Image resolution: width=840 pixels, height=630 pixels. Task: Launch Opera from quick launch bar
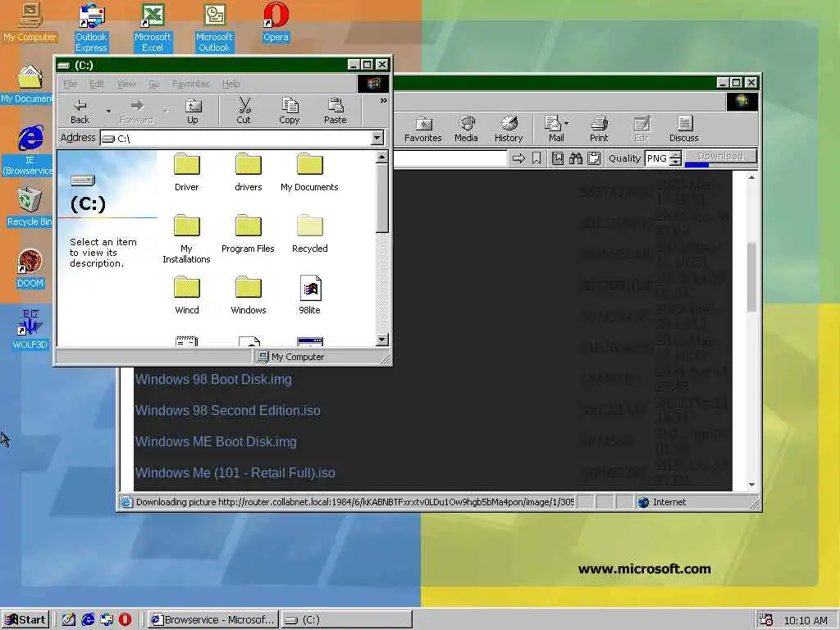point(125,619)
